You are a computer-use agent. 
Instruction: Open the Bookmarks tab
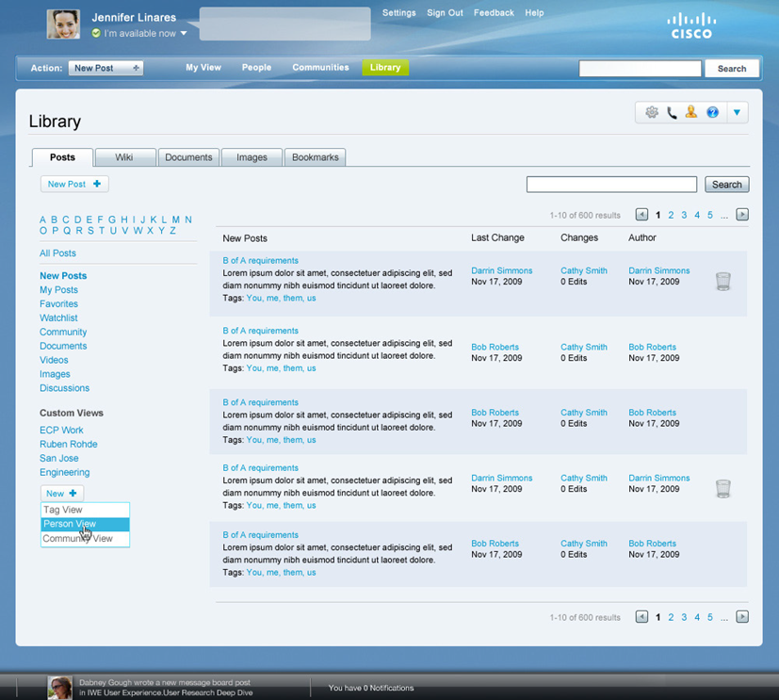point(315,157)
